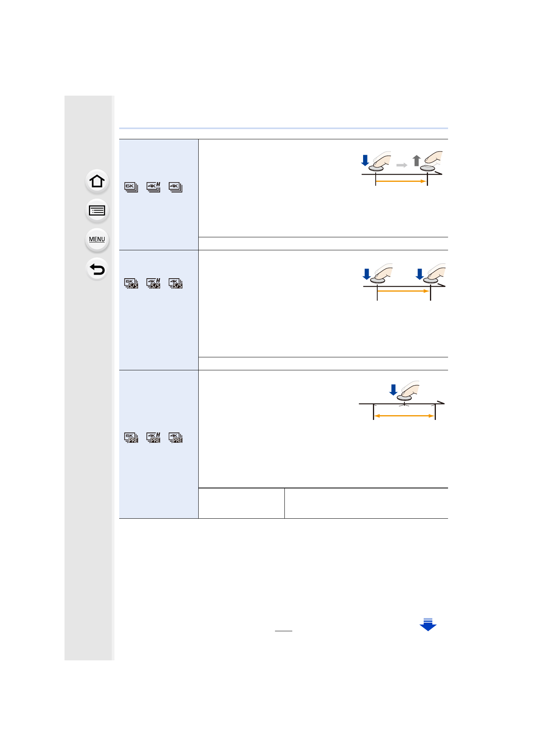The image size is (535, 756).
Task: Click the blue next page down arrow
Action: pyautogui.click(x=428, y=625)
